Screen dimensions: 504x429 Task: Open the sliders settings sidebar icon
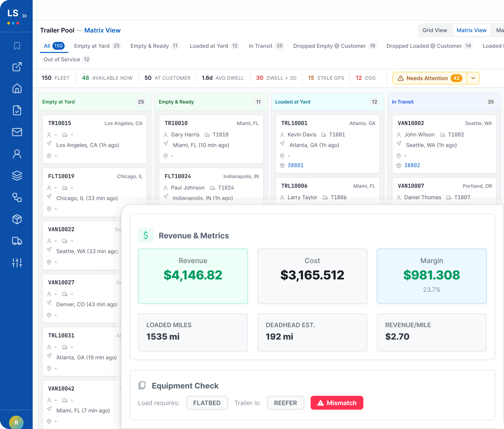17,263
